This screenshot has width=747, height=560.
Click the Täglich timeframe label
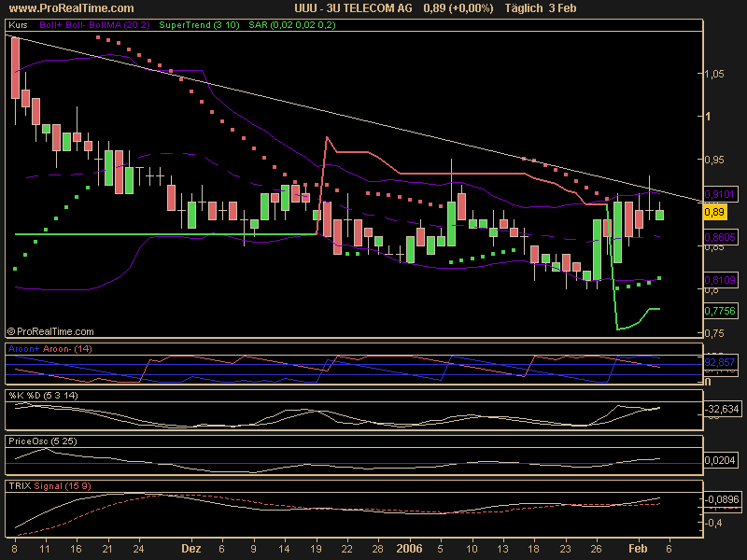524,8
